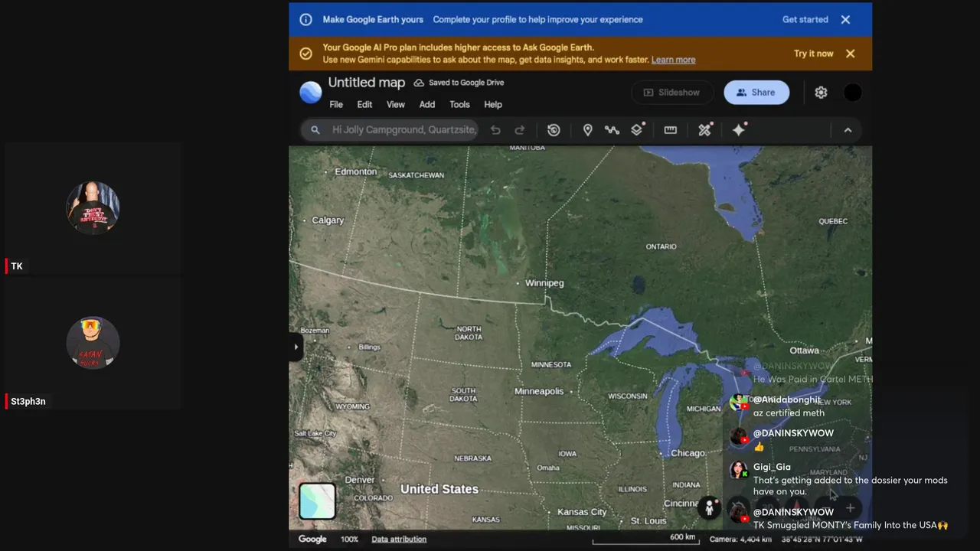Click the coordinates readout 38°45'28"N
Screen dimensions: 980x551
pyautogui.click(x=822, y=540)
